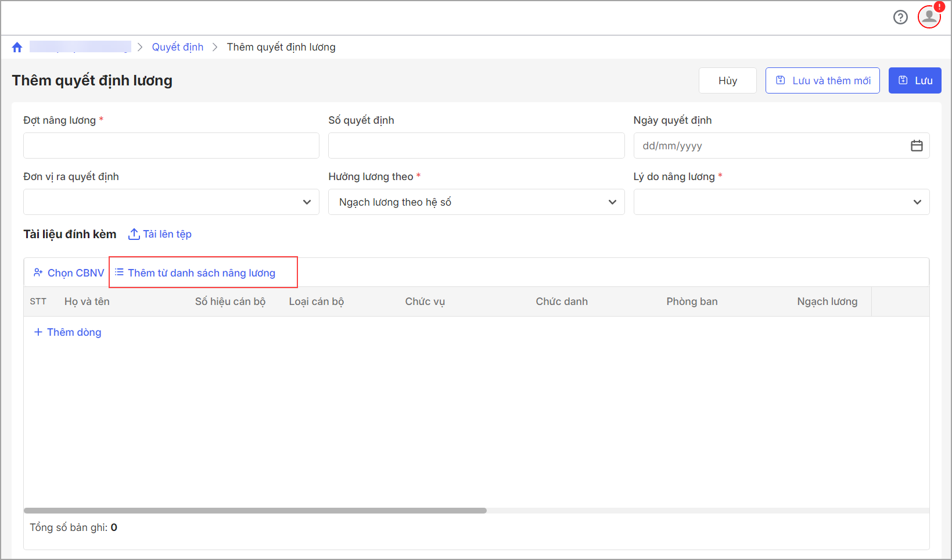This screenshot has width=952, height=560.
Task: Expand the Đơn vị ra quyết định dropdown
Action: (x=307, y=202)
